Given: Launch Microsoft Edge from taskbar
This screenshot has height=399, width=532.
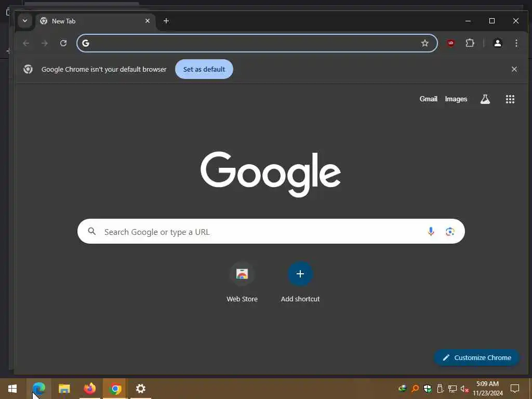Looking at the screenshot, I should point(38,389).
